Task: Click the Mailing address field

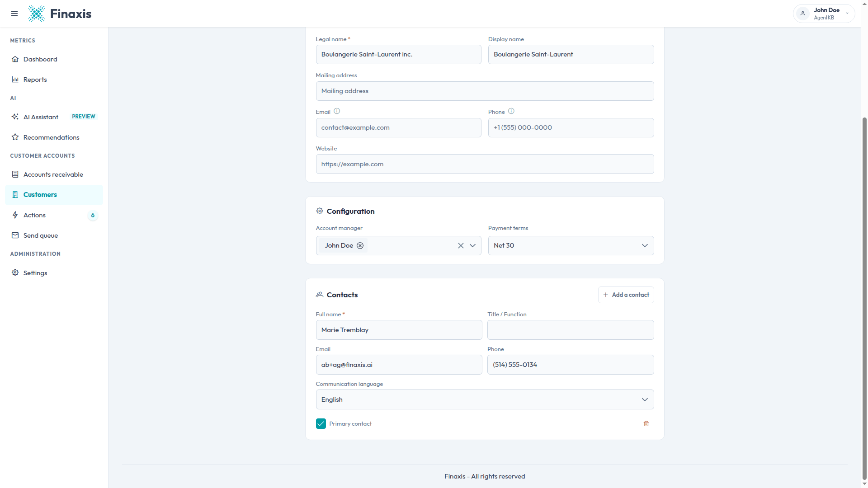Action: click(x=485, y=91)
